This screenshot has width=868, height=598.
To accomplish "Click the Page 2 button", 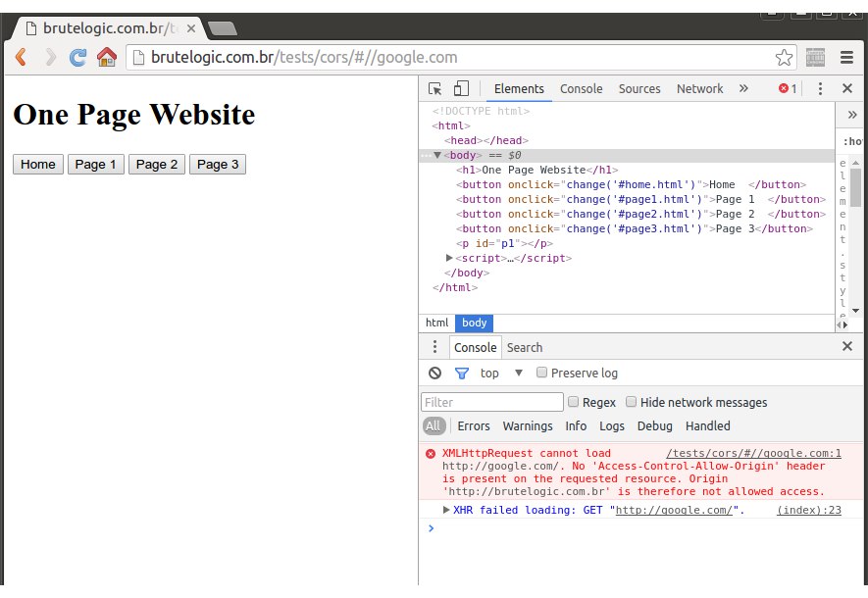I will (157, 165).
